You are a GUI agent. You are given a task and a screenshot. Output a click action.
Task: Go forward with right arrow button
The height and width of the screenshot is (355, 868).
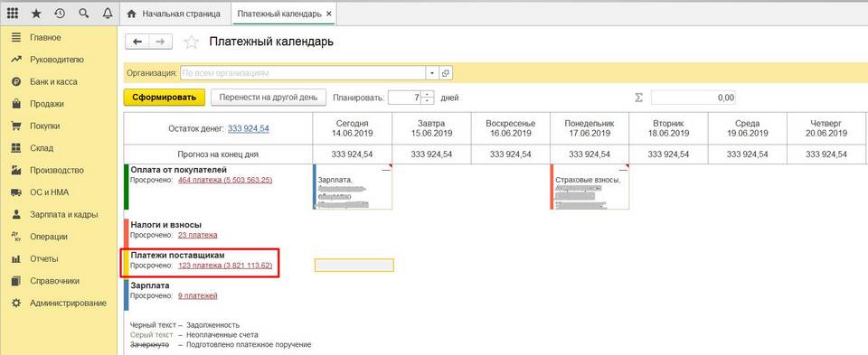pyautogui.click(x=161, y=42)
